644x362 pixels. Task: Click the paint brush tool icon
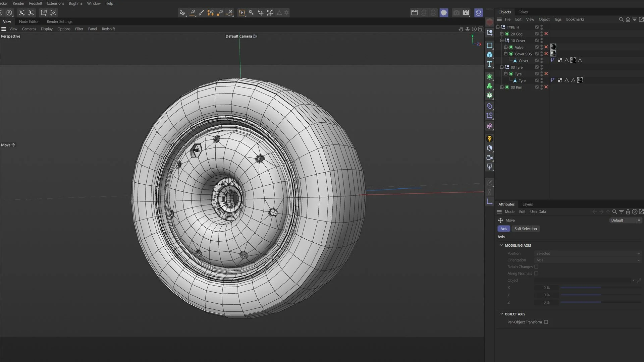point(201,13)
